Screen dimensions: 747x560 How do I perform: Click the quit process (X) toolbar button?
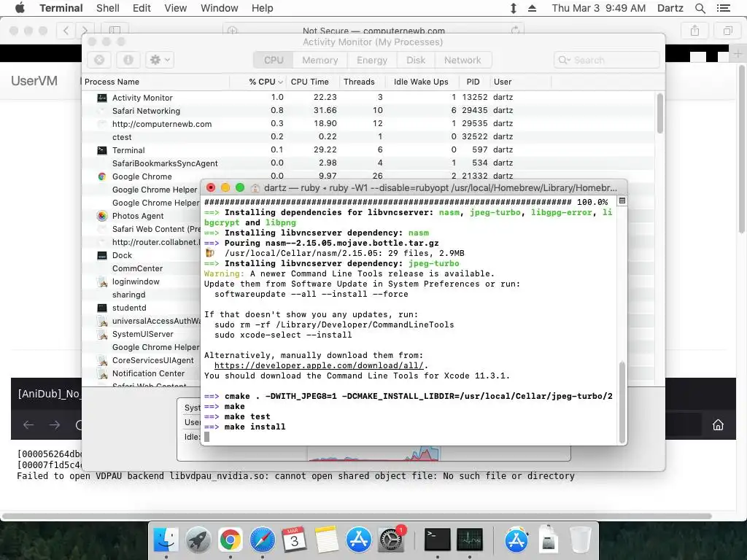(x=99, y=60)
